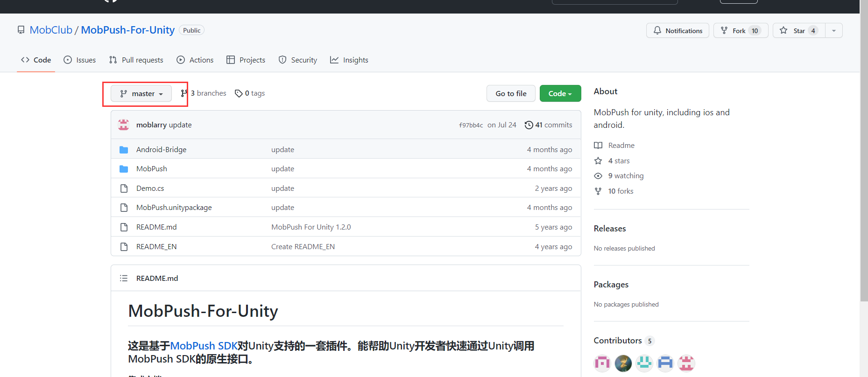Open the MobPush-For-Unity repository link
Image resolution: width=868 pixels, height=377 pixels.
(128, 30)
